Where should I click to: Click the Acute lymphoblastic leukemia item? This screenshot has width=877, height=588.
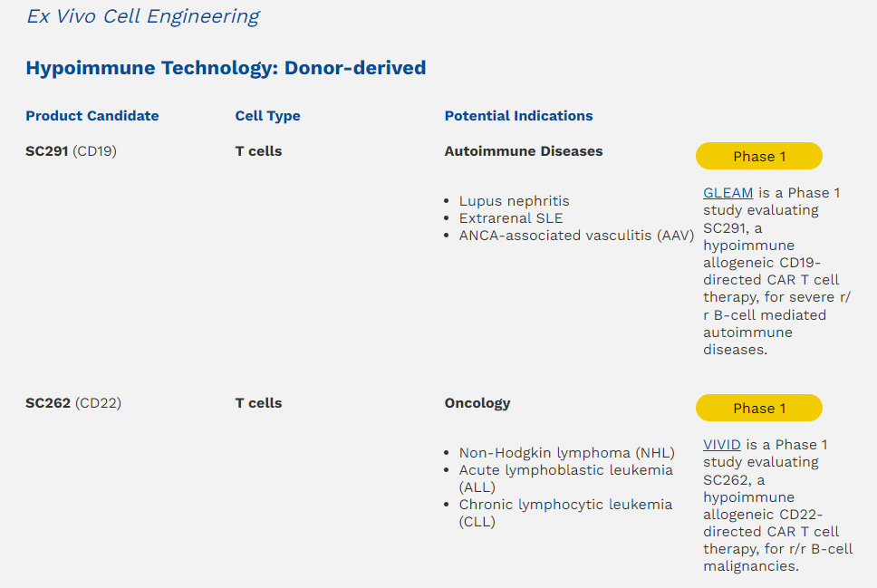point(565,470)
